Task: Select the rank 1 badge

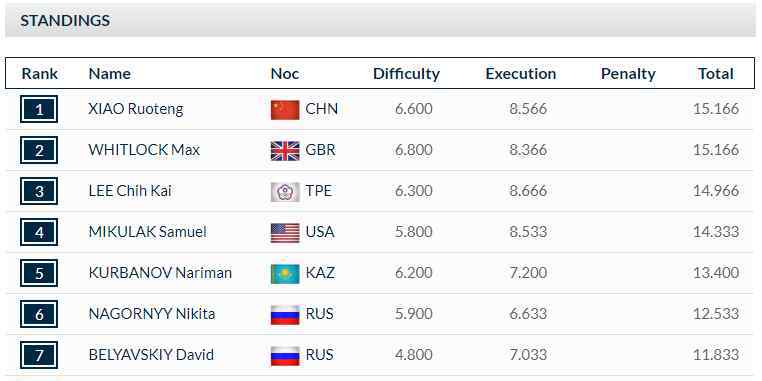Action: (39, 109)
